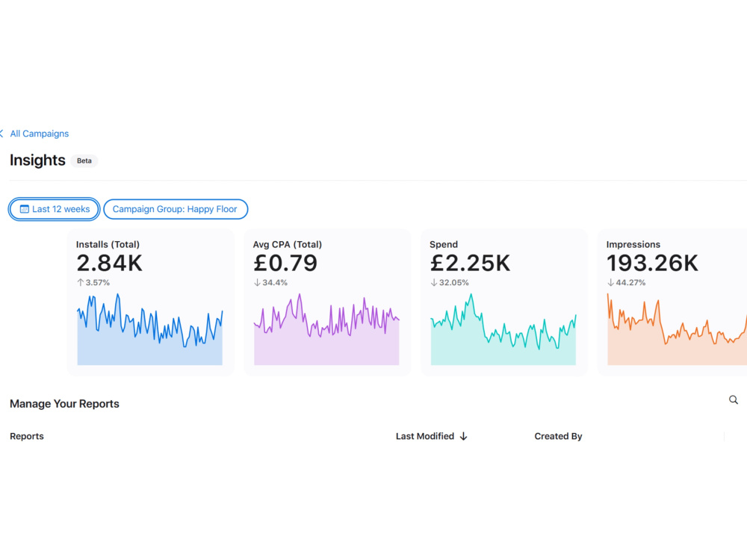Screen dimensions: 747x560
Task: Go back to All Campaigns
Action: (x=39, y=134)
